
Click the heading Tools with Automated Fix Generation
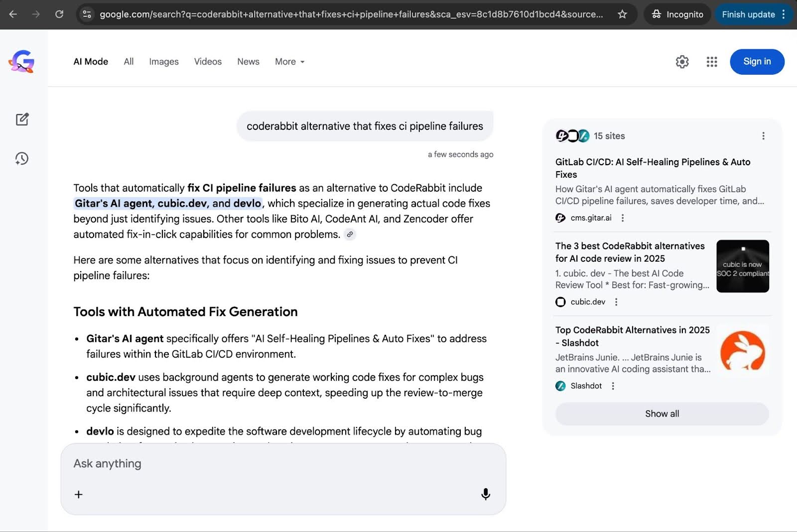(x=185, y=312)
